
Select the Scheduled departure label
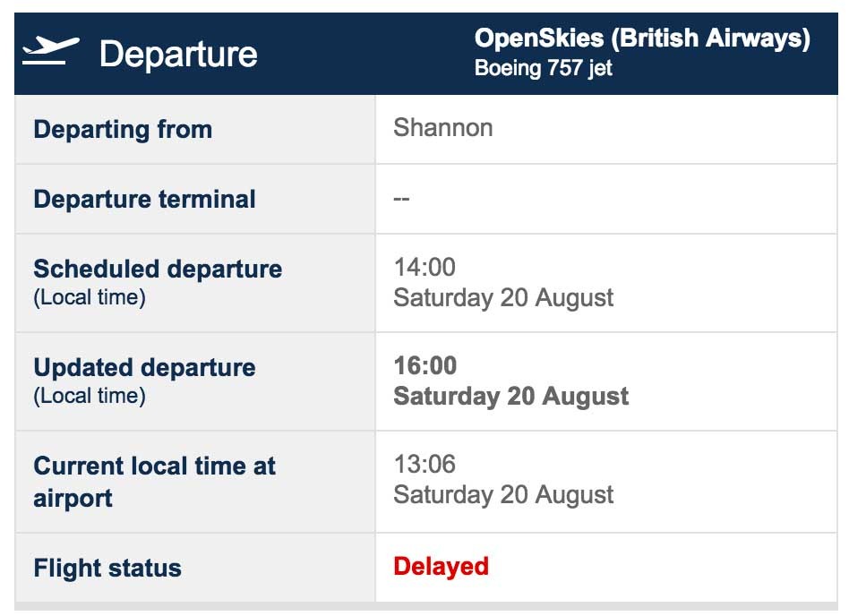[158, 269]
